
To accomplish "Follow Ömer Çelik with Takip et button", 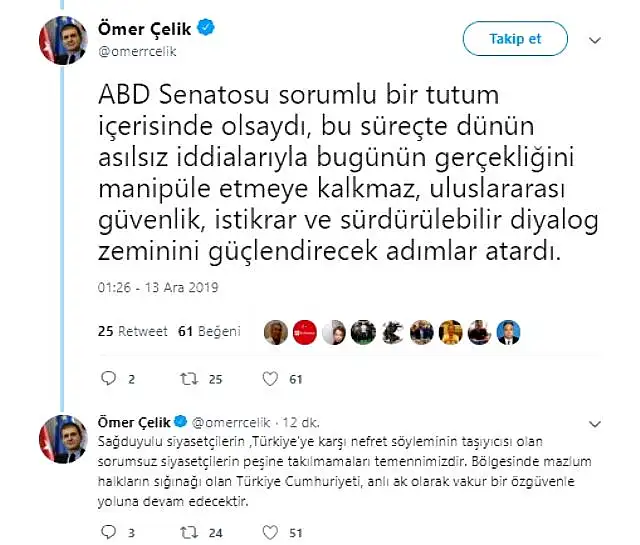I will point(515,39).
